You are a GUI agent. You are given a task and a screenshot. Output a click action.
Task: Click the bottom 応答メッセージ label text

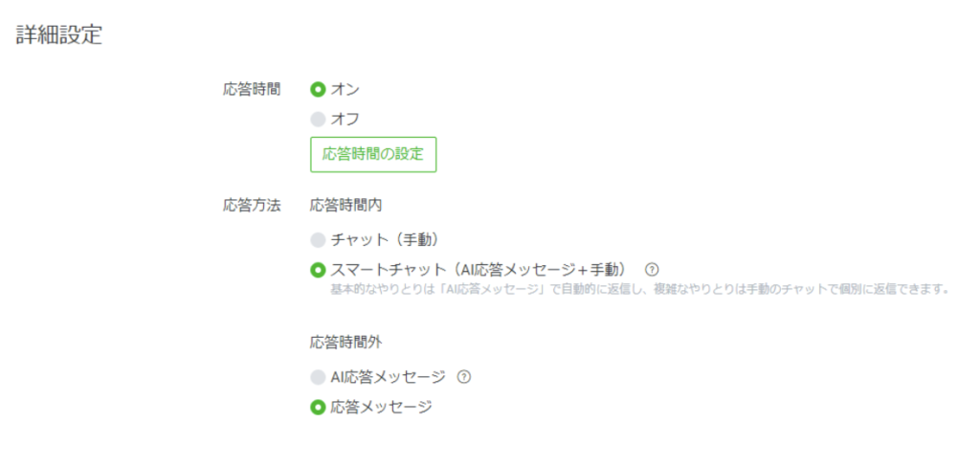point(381,407)
